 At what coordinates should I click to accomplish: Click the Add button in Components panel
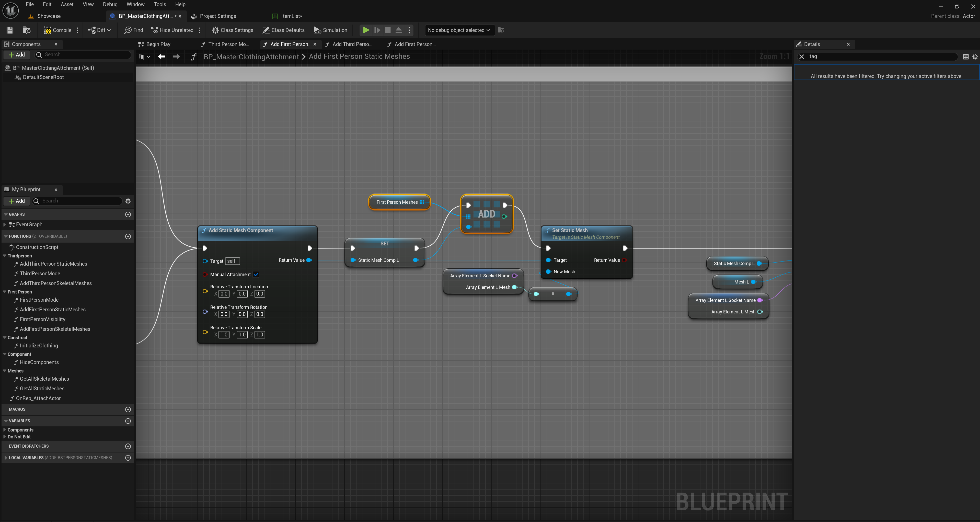17,55
